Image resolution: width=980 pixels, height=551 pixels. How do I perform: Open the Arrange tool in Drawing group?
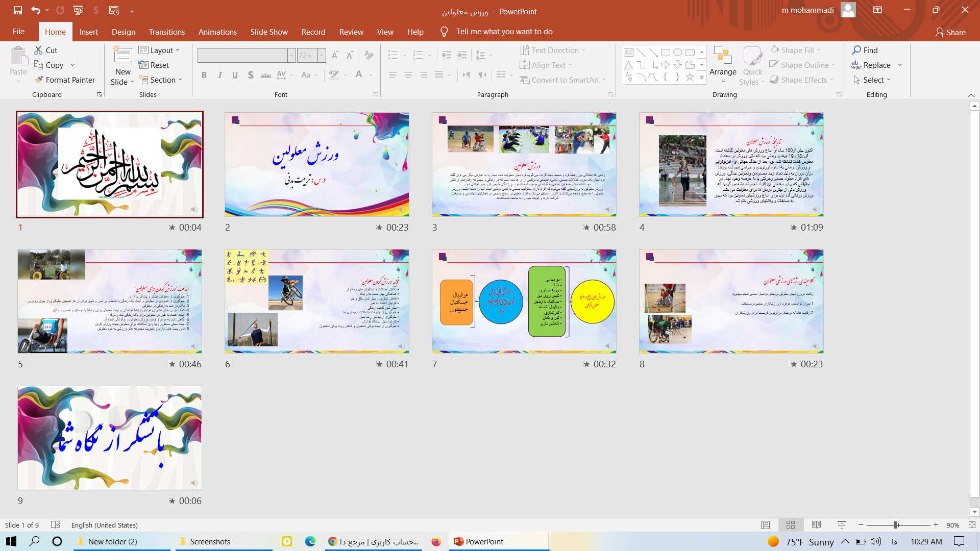pyautogui.click(x=723, y=64)
